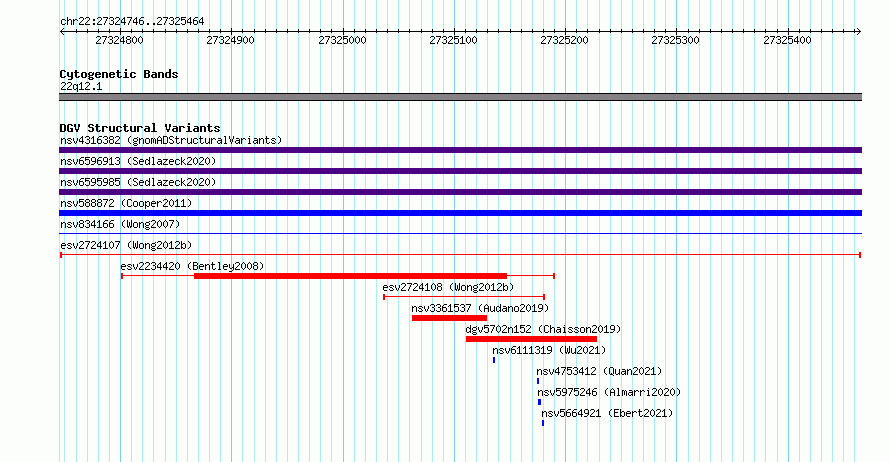
Task: Select the thick blue nsv588872 variant bar
Action: (x=460, y=213)
